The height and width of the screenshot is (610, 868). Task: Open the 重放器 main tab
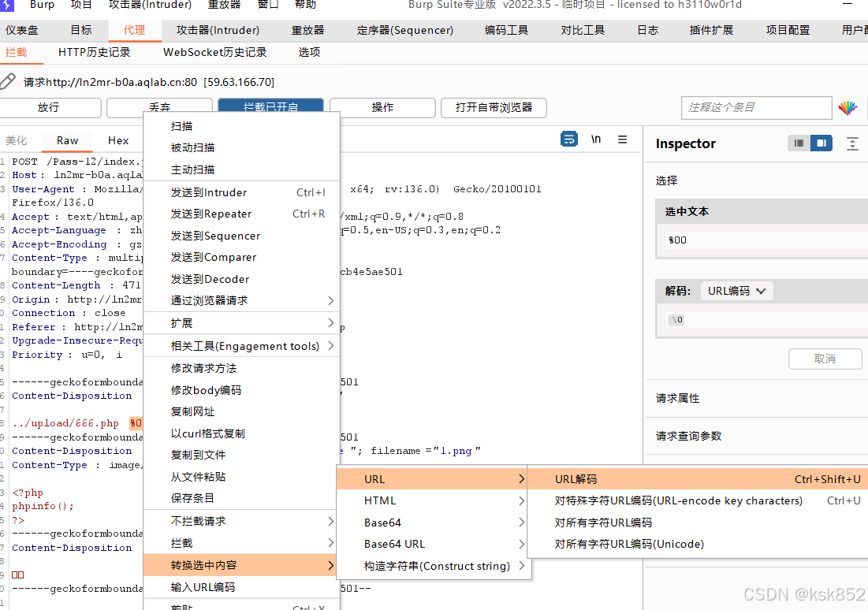[x=307, y=30]
